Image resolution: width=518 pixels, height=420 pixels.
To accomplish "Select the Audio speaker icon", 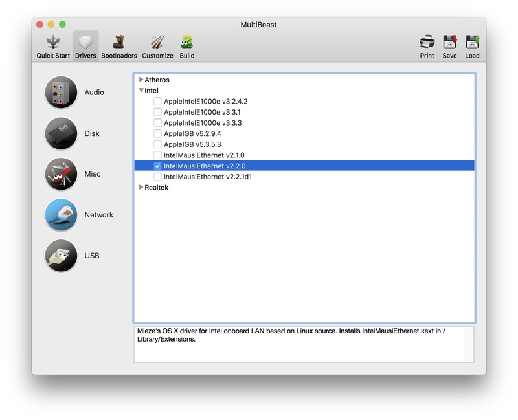I will (x=61, y=92).
